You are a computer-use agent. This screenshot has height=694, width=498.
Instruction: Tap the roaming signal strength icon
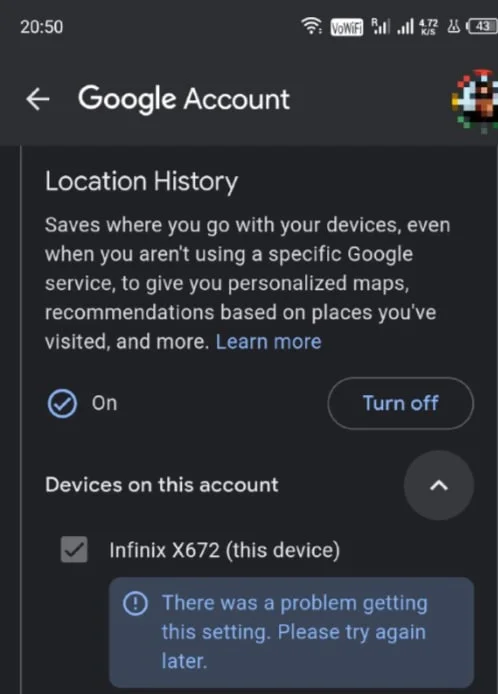coord(380,27)
